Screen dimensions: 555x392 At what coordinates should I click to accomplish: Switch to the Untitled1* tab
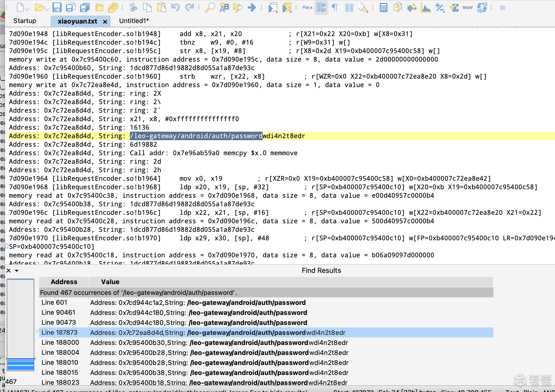[x=134, y=21]
